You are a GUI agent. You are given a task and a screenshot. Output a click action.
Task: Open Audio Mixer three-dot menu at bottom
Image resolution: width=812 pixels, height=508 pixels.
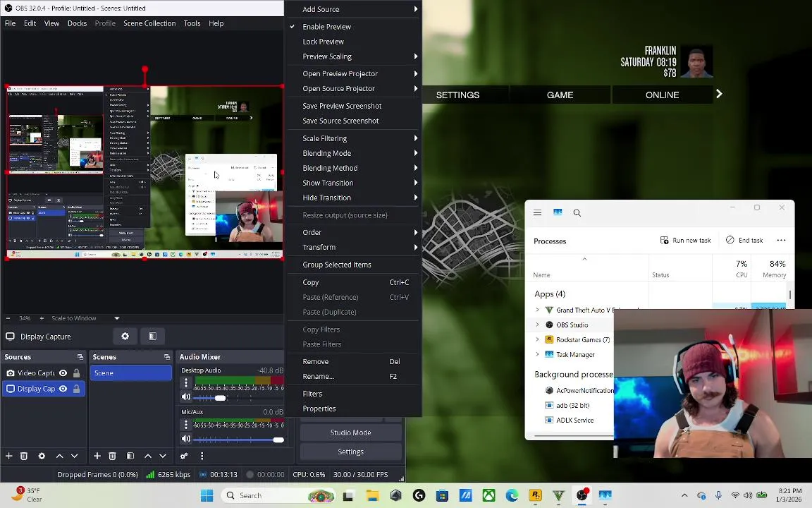pos(202,456)
